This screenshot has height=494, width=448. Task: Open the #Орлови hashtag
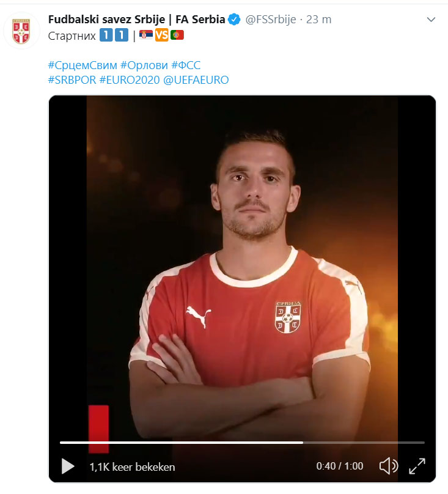coord(145,65)
